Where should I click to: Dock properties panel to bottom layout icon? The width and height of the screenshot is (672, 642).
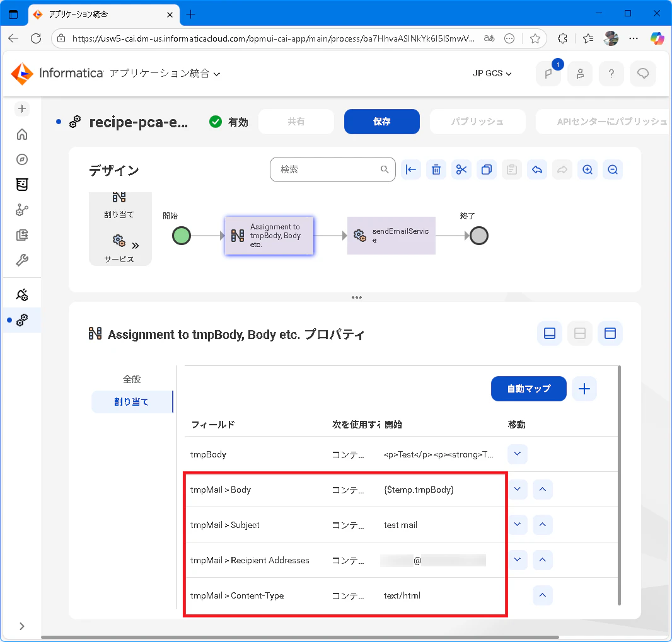pos(550,333)
